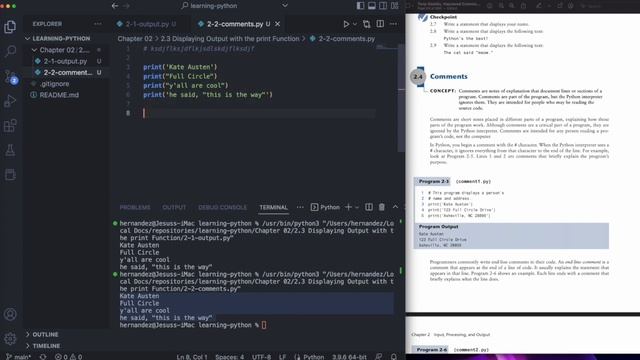Click the editor minimap scrollbar
The image size is (640, 360).
(401, 98)
